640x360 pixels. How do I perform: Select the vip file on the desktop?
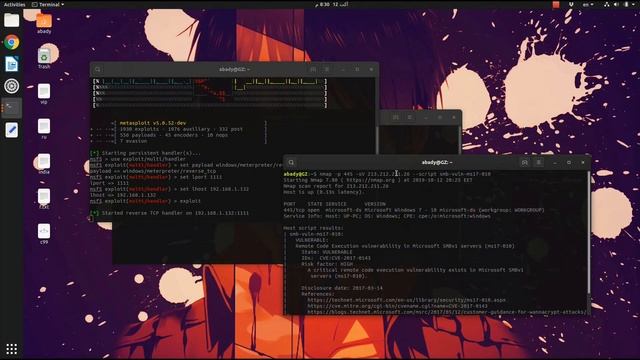(44, 93)
